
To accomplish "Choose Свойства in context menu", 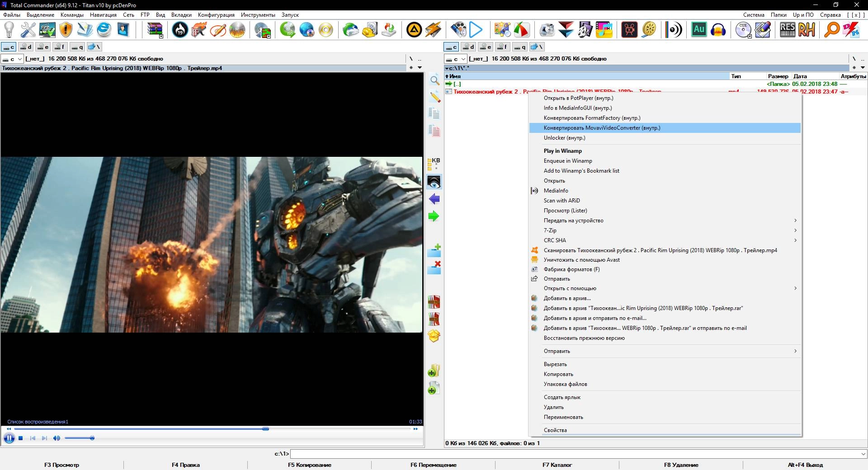I will (x=665, y=430).
